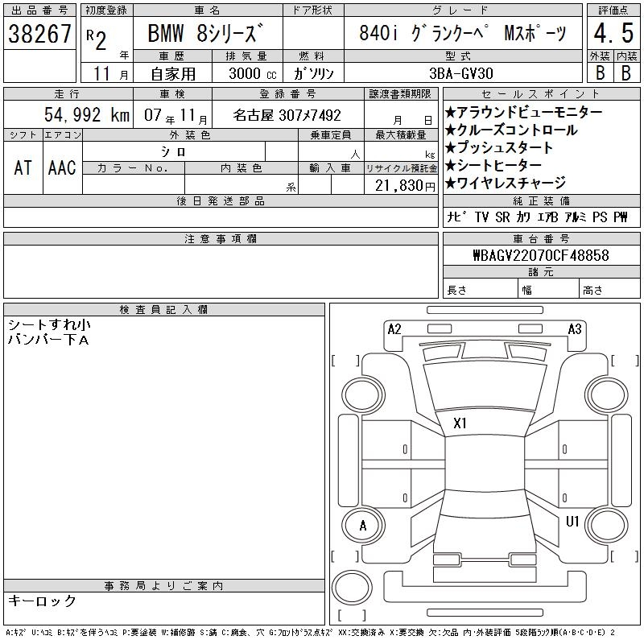
Task: Click the 注意事項欄 header
Action: coord(221,239)
